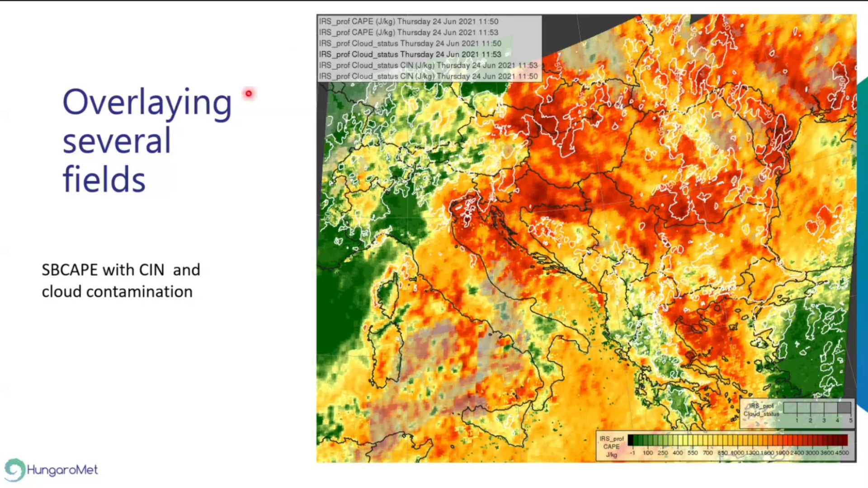Image resolution: width=868 pixels, height=488 pixels.
Task: Click the dark gray Cloud_status 5 box
Action: [844, 408]
